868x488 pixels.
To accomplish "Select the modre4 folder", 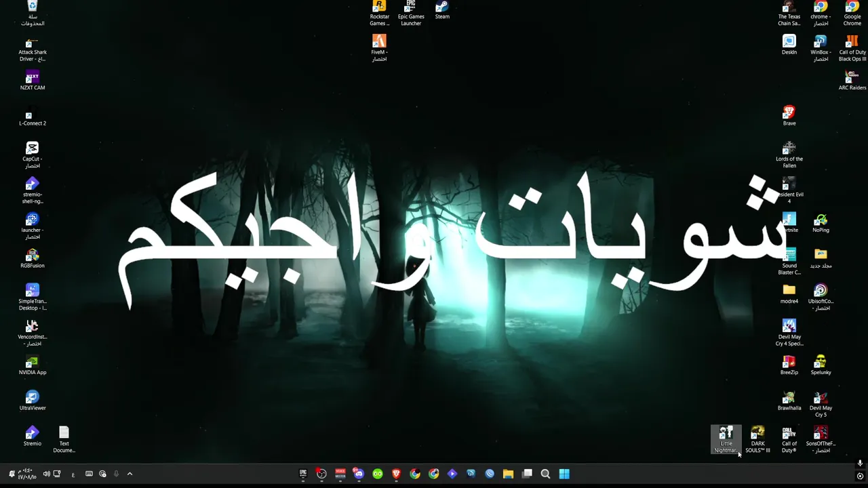I will 789,294.
